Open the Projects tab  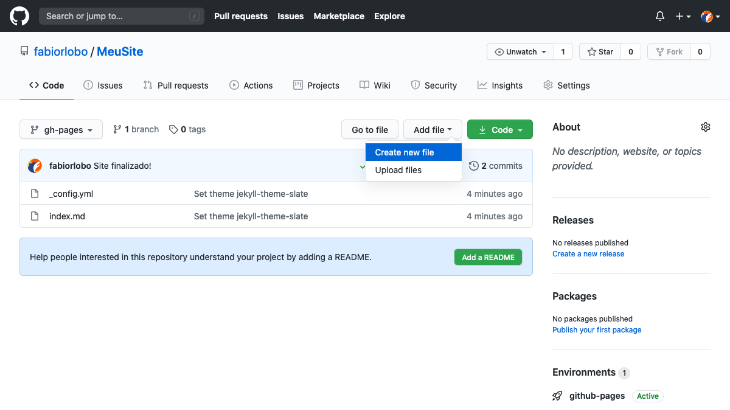point(316,86)
